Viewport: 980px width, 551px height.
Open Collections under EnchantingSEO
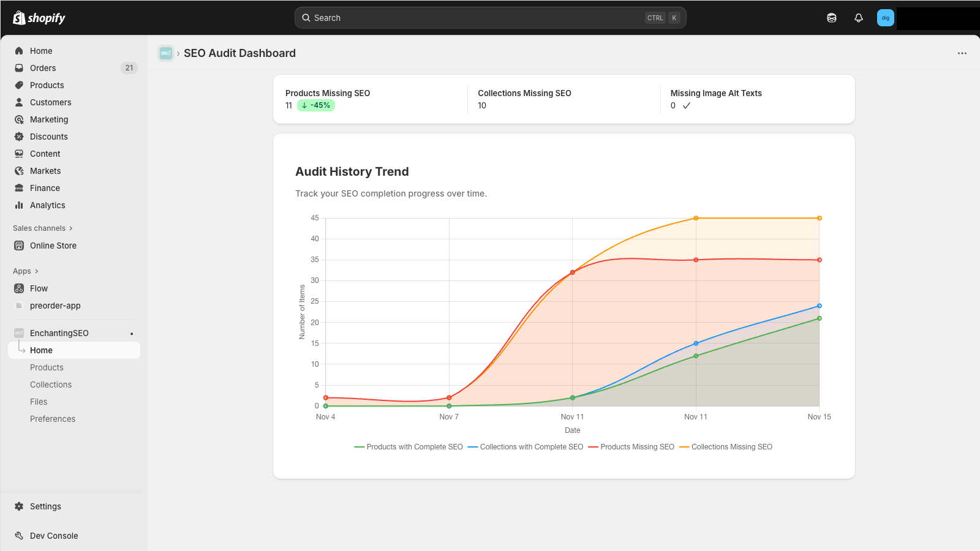(51, 384)
